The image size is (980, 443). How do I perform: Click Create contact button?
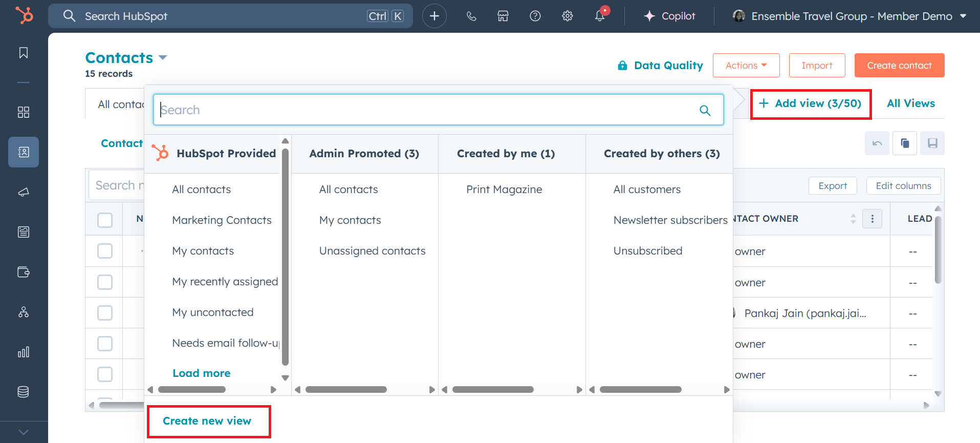pyautogui.click(x=899, y=66)
